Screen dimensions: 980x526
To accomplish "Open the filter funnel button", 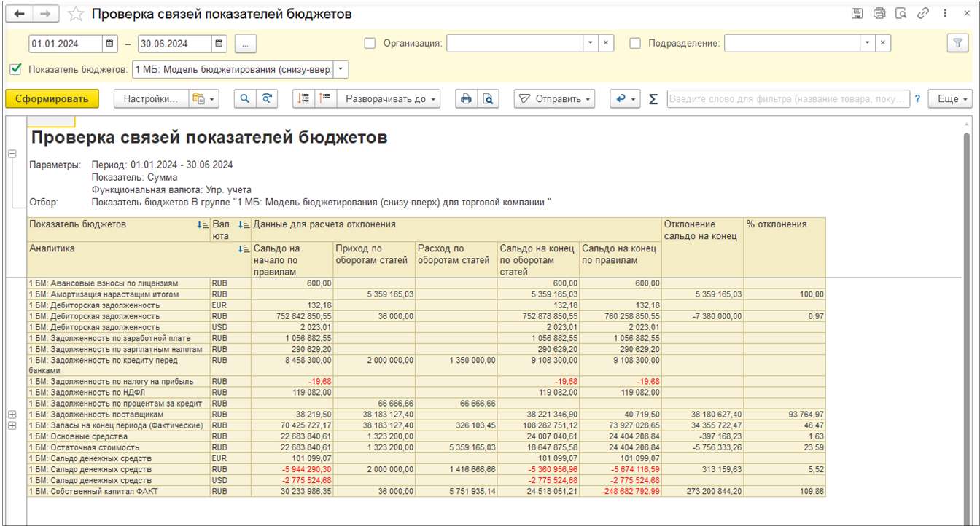I will tap(957, 43).
